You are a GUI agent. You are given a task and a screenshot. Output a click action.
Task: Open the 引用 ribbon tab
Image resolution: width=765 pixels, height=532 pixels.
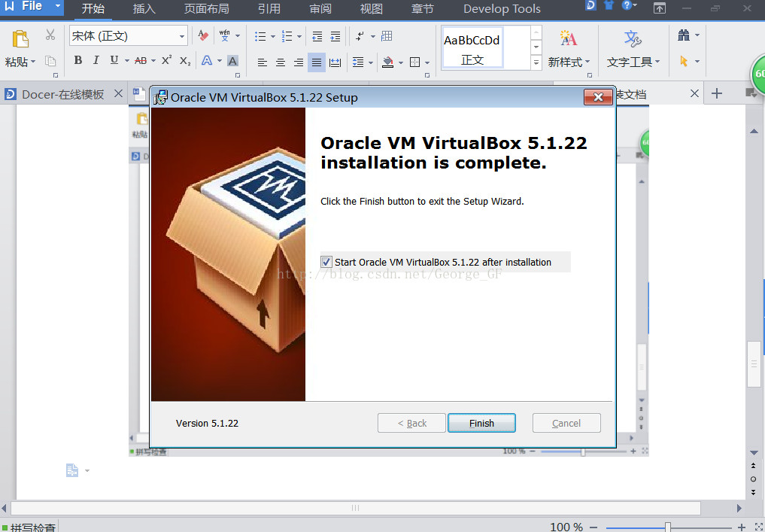269,9
